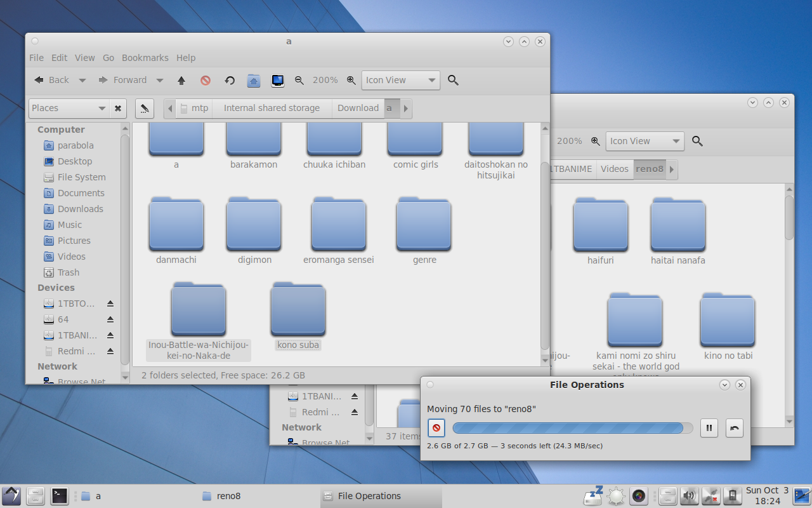
Task: Eject the 1TBTO... device
Action: (x=110, y=304)
